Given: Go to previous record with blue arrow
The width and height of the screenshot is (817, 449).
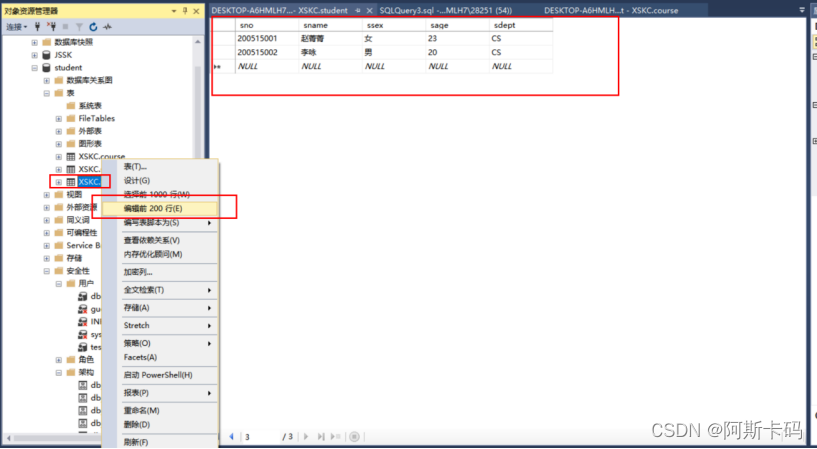Looking at the screenshot, I should click(x=231, y=437).
